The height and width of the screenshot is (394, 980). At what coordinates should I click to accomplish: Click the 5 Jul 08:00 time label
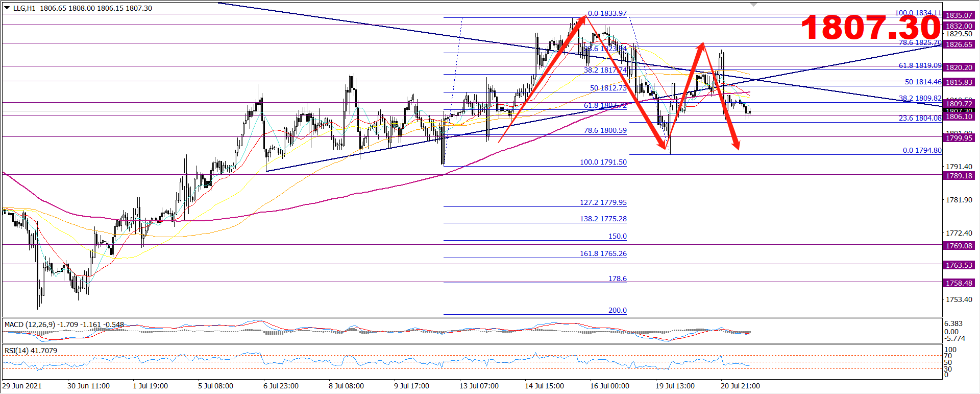216,386
